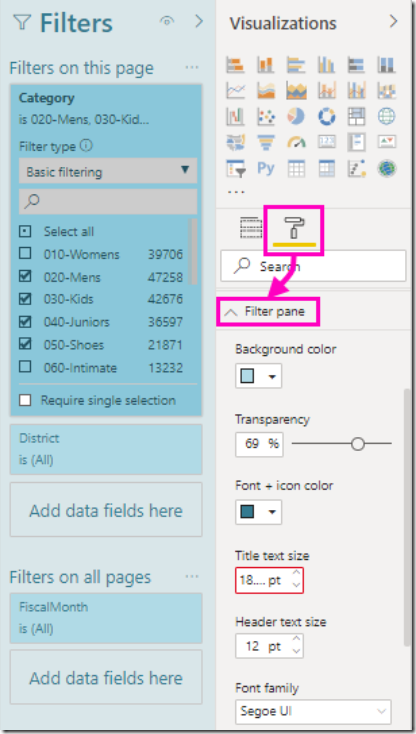Select the stacked bar chart visual

pos(235,65)
